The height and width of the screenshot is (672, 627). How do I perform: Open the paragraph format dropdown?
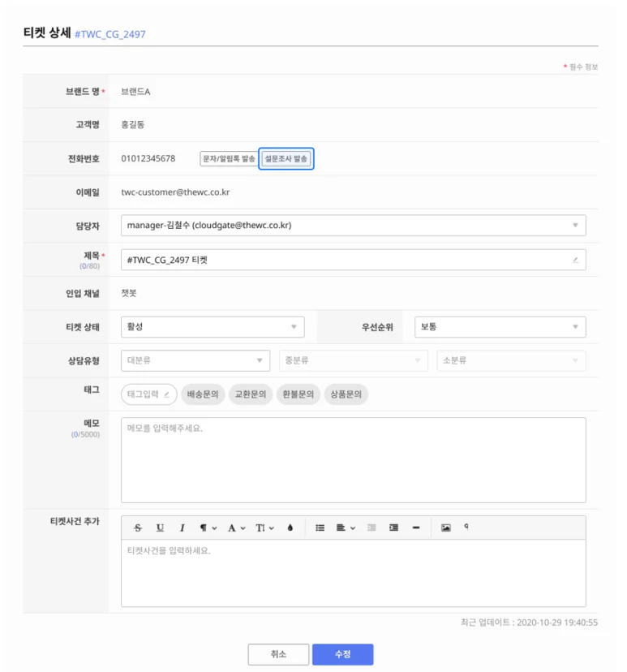(x=208, y=528)
